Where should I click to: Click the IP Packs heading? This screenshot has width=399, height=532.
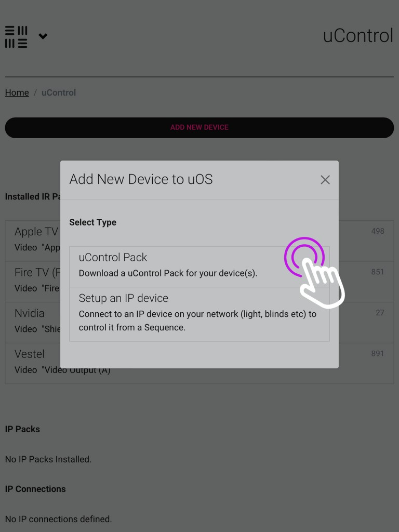tap(22, 429)
